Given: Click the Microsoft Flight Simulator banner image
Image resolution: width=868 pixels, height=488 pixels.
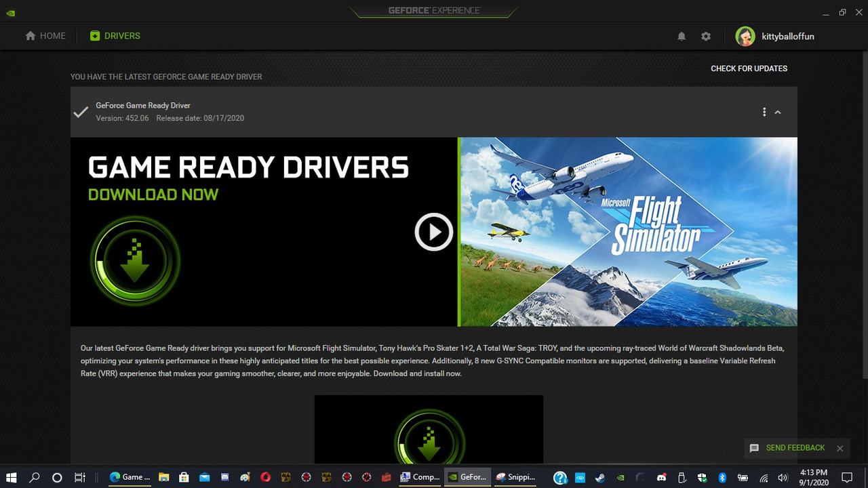Looking at the screenshot, I should (628, 232).
